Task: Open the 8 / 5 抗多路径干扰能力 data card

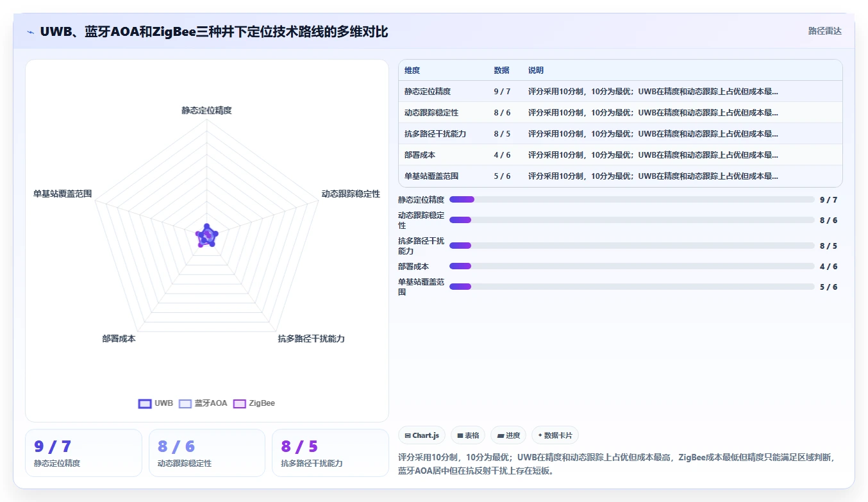Action: click(330, 453)
